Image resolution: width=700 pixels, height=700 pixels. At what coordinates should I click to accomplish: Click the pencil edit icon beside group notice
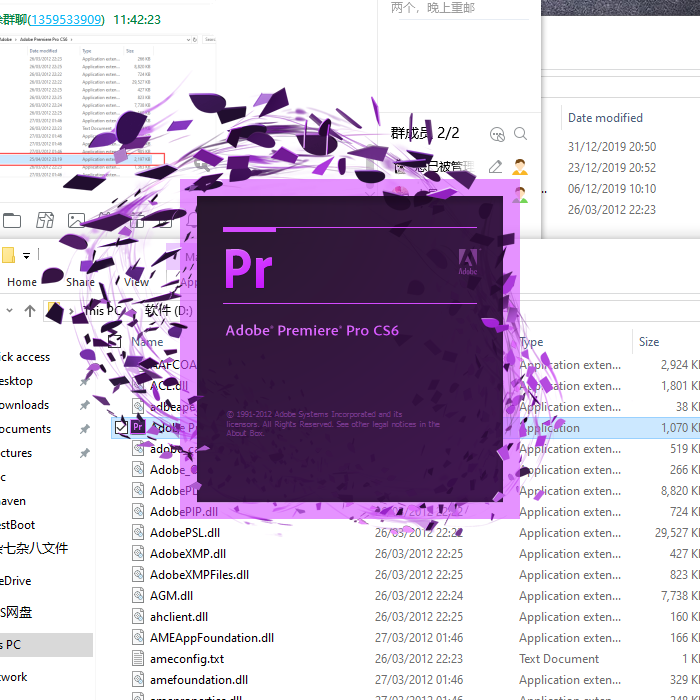coord(495,167)
